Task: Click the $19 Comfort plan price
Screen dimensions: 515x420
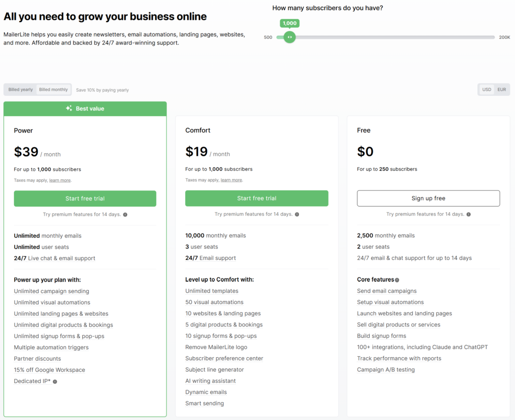Action: 197,152
